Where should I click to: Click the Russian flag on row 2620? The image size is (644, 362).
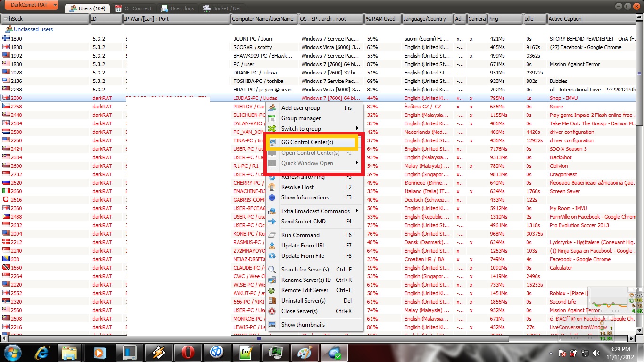click(6, 183)
